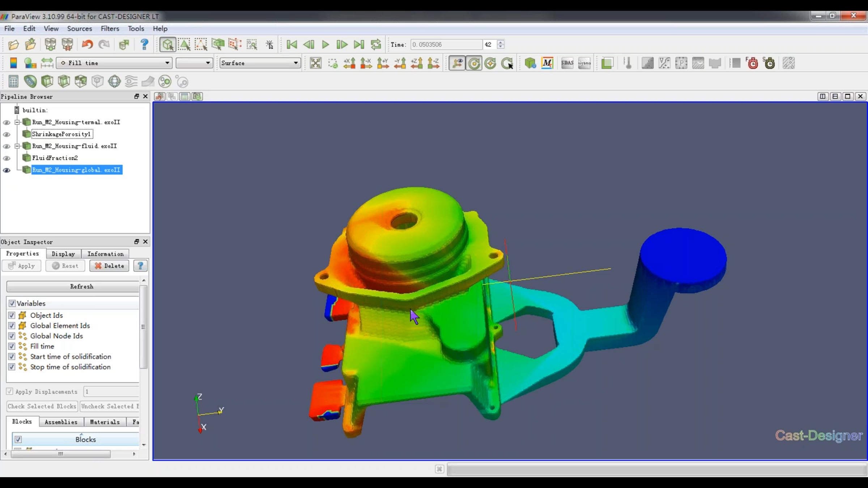
Task: Open the Surface representation dropdown
Action: click(260, 63)
